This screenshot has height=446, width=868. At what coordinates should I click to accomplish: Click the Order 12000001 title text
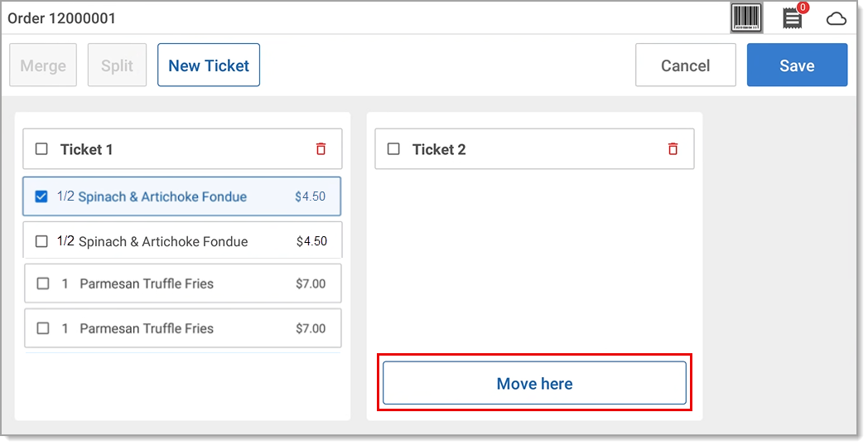pos(62,18)
